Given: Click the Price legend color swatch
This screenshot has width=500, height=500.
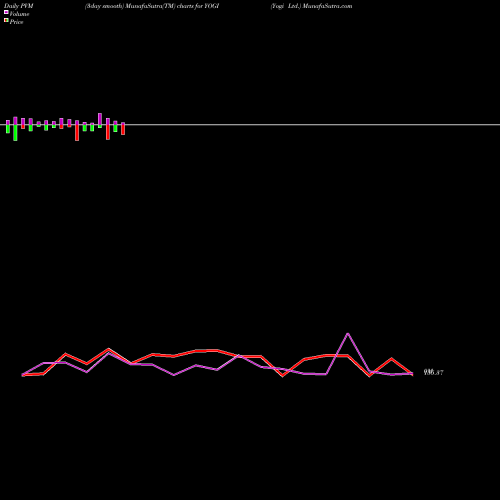Looking at the screenshot, I should 6,20.
